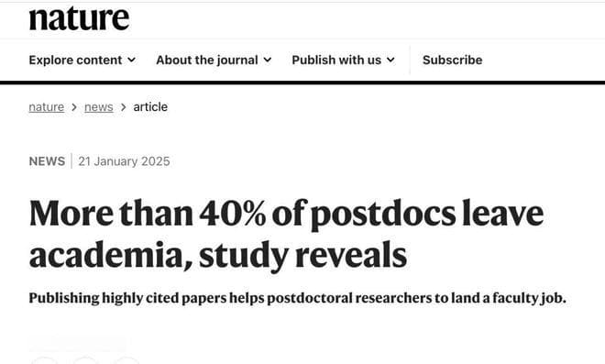Image resolution: width=605 pixels, height=364 pixels.
Task: Click the 21 January 2025 date
Action: click(124, 161)
